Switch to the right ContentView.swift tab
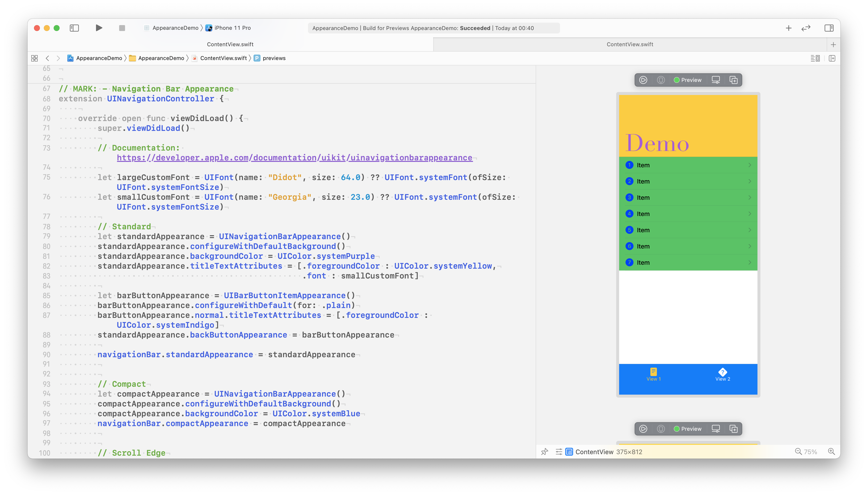This screenshot has height=495, width=868. pos(629,44)
